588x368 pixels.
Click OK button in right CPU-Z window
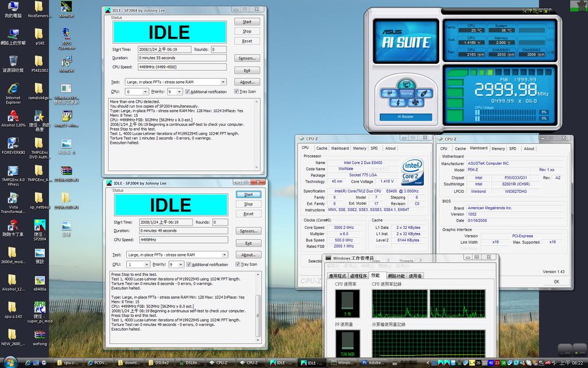(x=556, y=282)
